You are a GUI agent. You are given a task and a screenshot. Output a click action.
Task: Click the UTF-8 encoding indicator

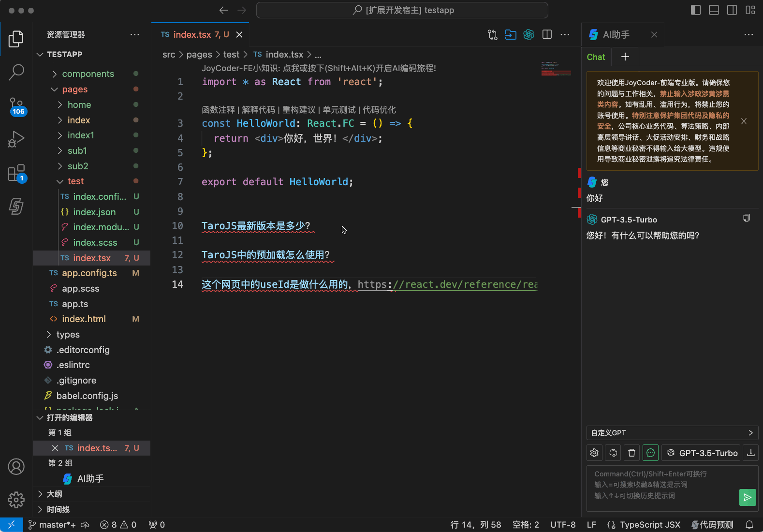pyautogui.click(x=563, y=525)
